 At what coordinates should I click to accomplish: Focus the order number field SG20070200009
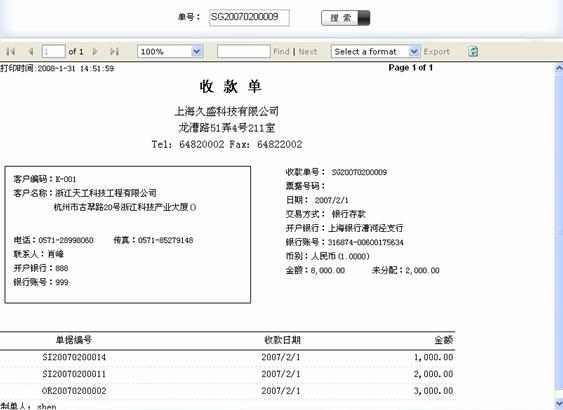point(249,18)
